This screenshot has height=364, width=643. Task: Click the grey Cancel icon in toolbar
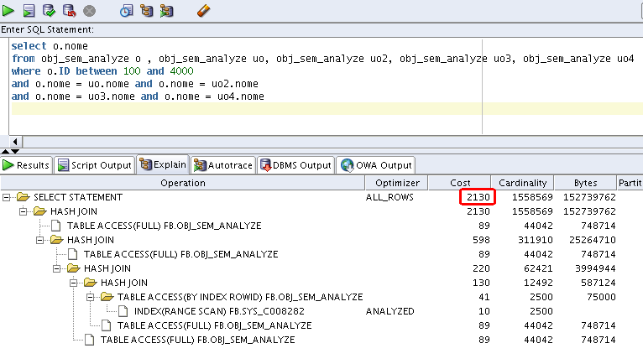point(89,11)
